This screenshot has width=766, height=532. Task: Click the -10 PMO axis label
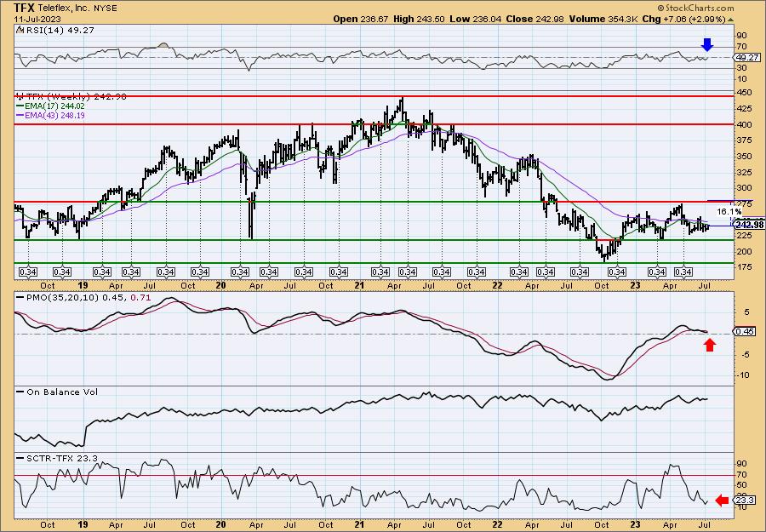tap(742, 375)
